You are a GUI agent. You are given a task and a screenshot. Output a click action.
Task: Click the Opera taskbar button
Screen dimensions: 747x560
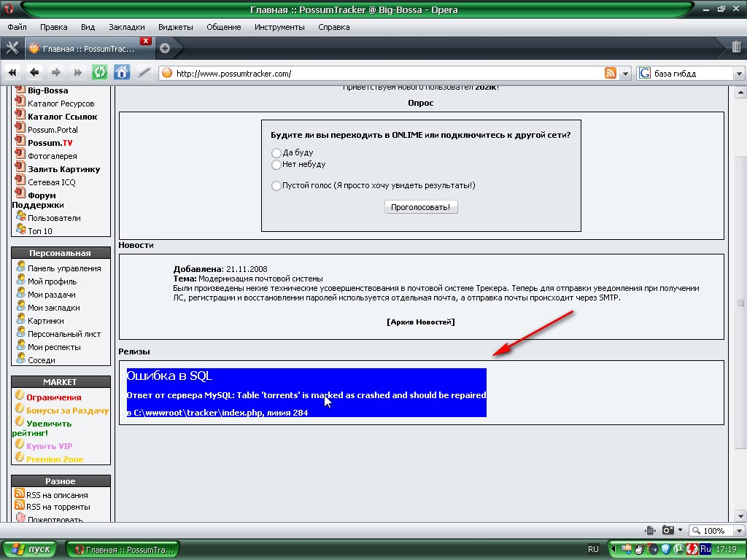click(x=123, y=550)
